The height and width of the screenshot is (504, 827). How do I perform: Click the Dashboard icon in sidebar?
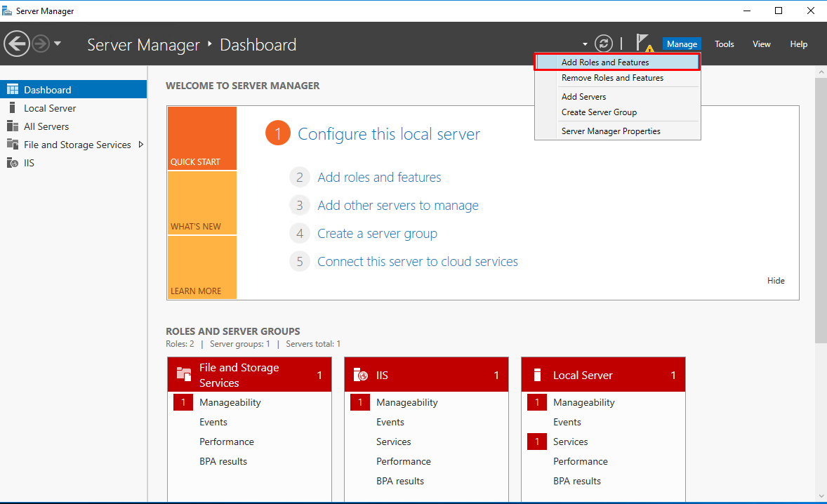tap(12, 90)
